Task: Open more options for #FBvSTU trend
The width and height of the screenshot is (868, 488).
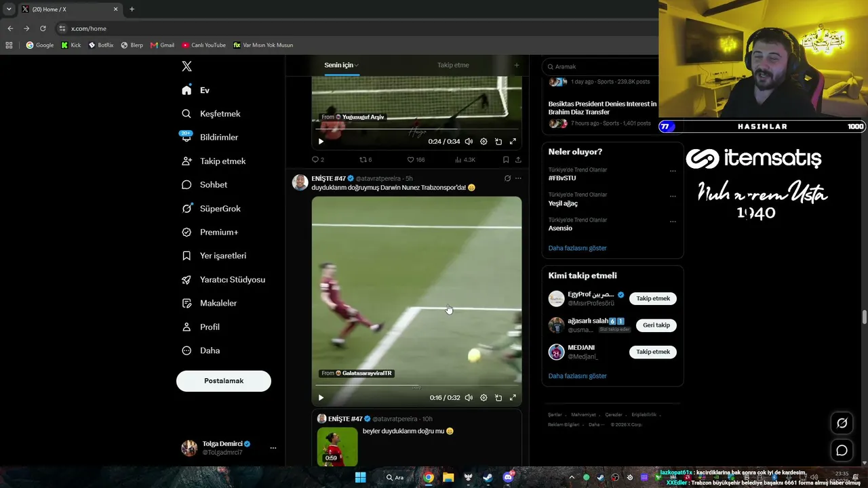Action: point(673,171)
